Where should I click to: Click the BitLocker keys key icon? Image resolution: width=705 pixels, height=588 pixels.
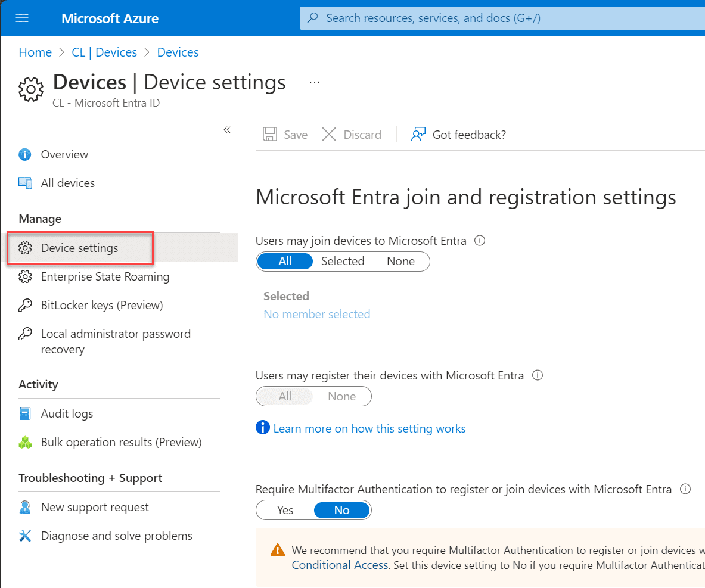(25, 305)
